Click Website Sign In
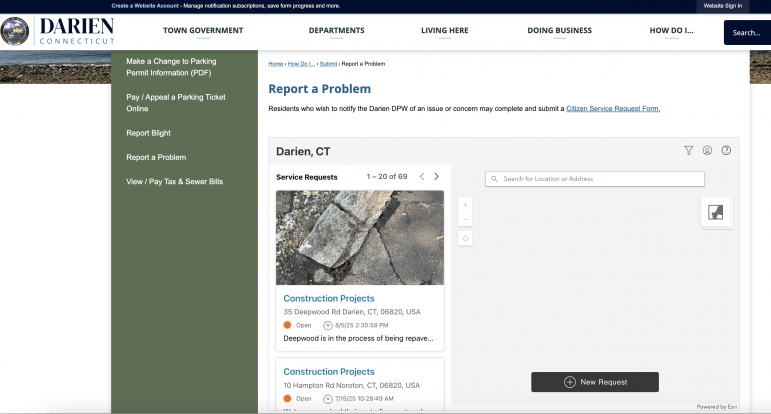 pos(722,6)
